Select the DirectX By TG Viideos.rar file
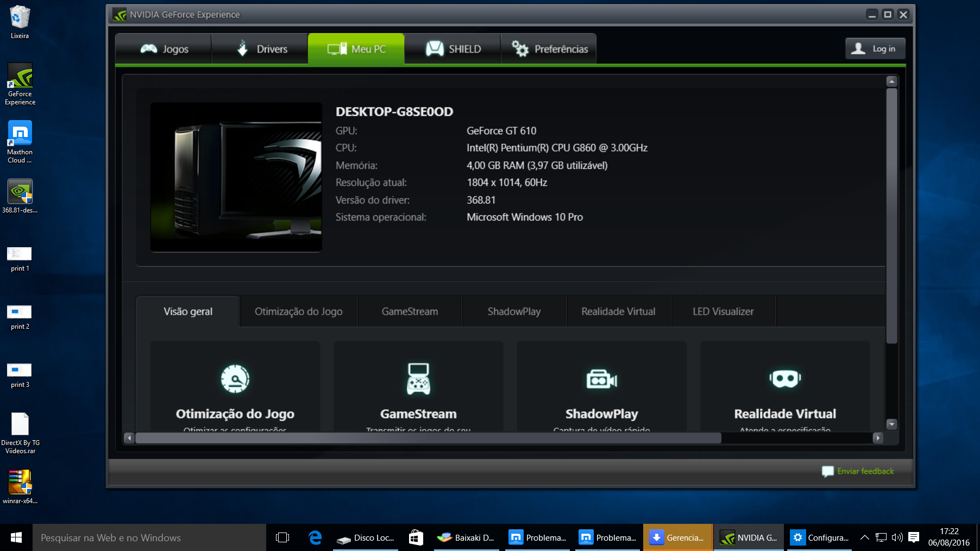This screenshot has height=551, width=980. click(20, 433)
